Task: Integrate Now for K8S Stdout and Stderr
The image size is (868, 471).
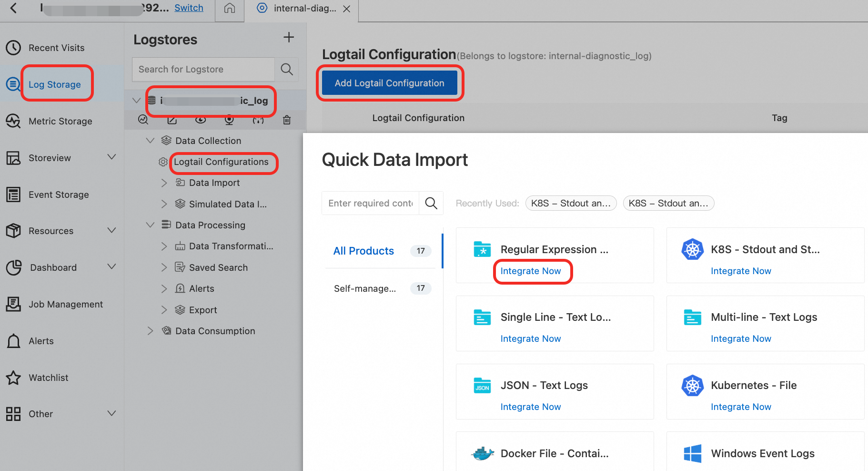Action: click(741, 271)
